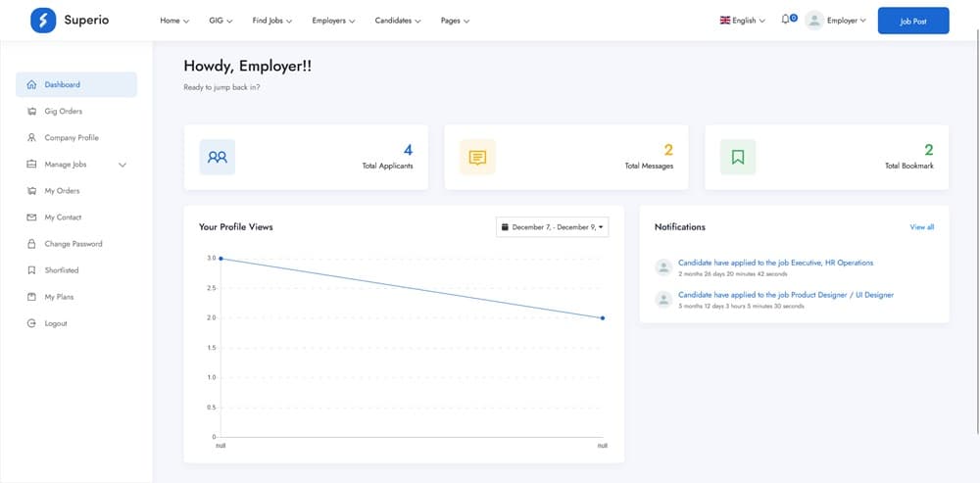This screenshot has height=483, width=980.
Task: Open the Find Jobs menu
Action: [271, 21]
